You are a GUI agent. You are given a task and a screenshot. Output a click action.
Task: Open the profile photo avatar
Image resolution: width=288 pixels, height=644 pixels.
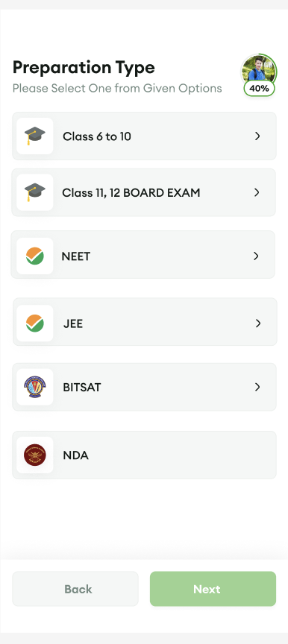point(259,70)
